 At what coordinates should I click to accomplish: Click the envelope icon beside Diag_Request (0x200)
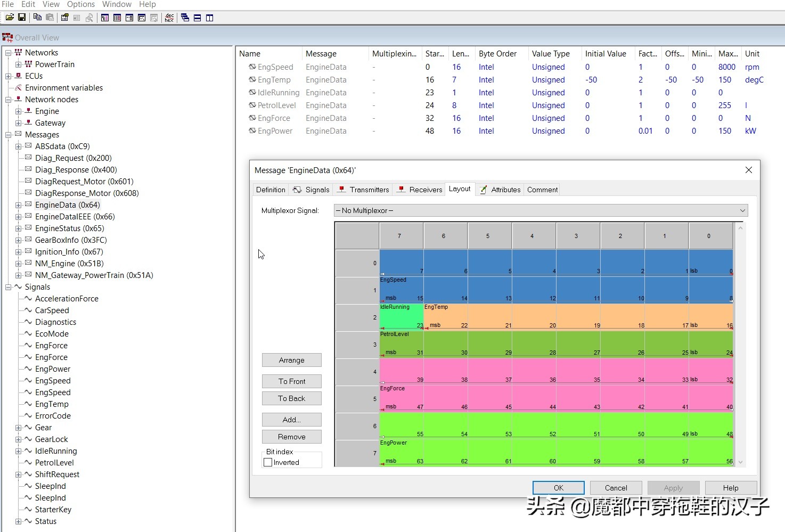pyautogui.click(x=29, y=158)
